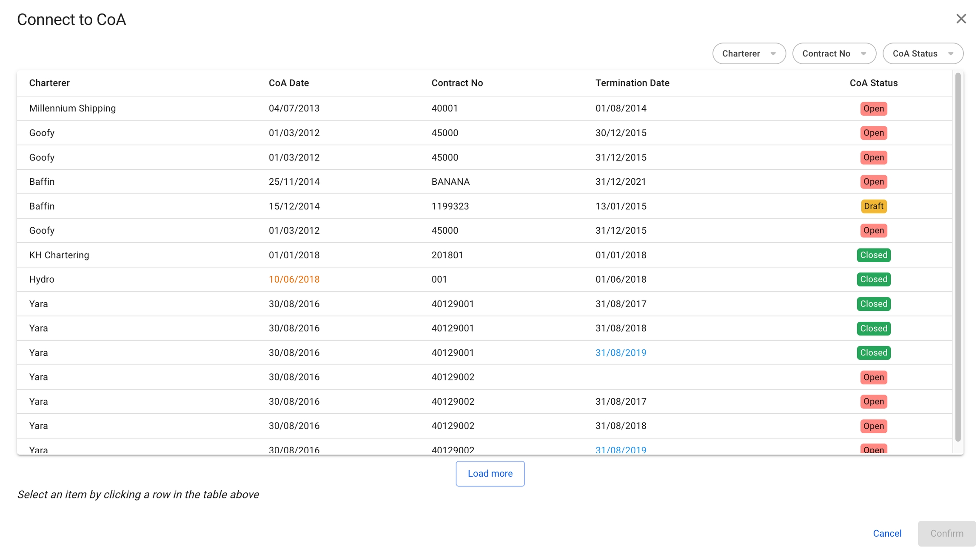This screenshot has width=980, height=552.
Task: Click the Termination Date column header
Action: tap(632, 83)
